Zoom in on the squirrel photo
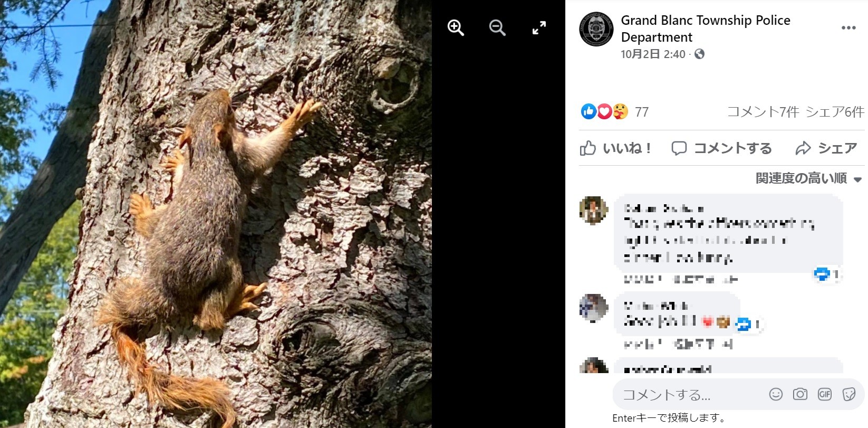 [x=456, y=27]
